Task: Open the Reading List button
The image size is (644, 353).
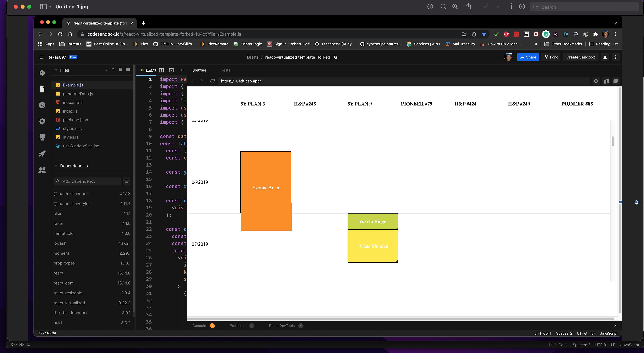Action: [x=603, y=44]
